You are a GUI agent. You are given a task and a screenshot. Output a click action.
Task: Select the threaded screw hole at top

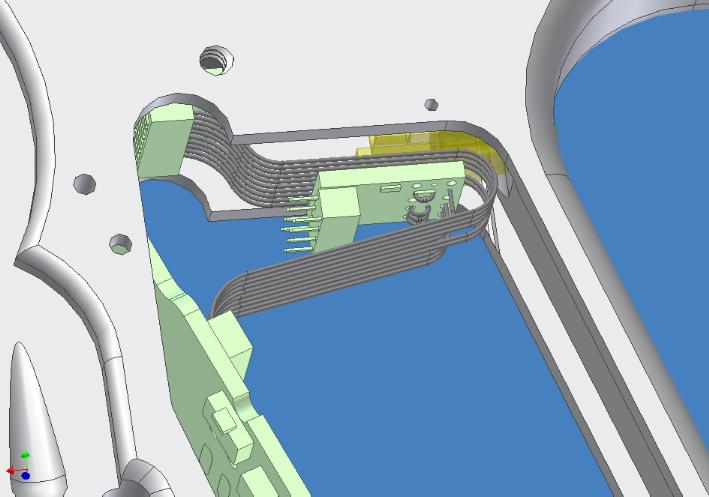[217, 60]
